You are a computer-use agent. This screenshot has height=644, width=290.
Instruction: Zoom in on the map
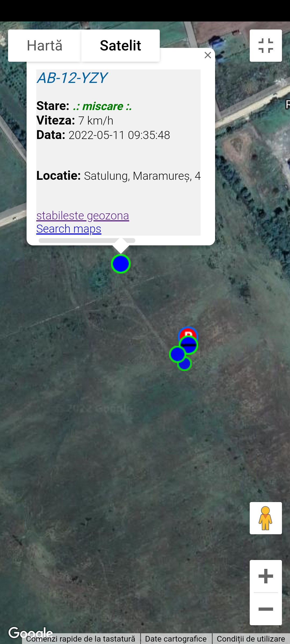pyautogui.click(x=266, y=576)
